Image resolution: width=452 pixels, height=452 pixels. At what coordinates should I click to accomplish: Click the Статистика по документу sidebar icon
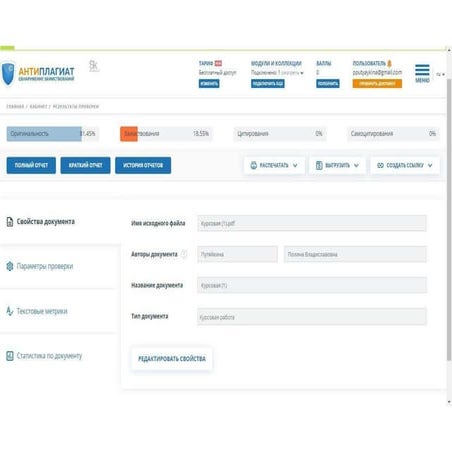10,356
